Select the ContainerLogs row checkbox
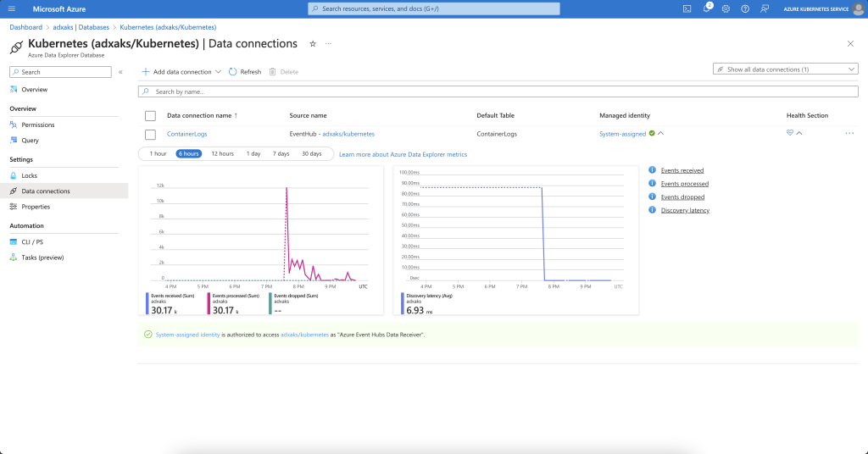 pos(150,134)
